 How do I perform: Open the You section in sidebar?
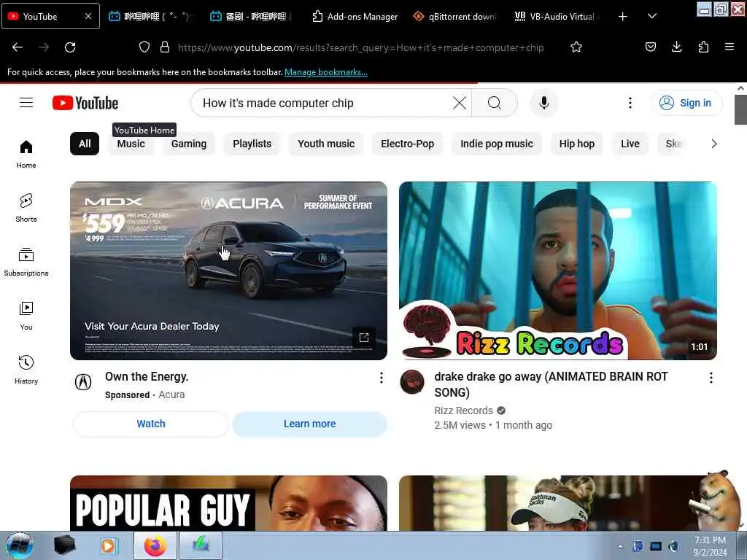(26, 316)
